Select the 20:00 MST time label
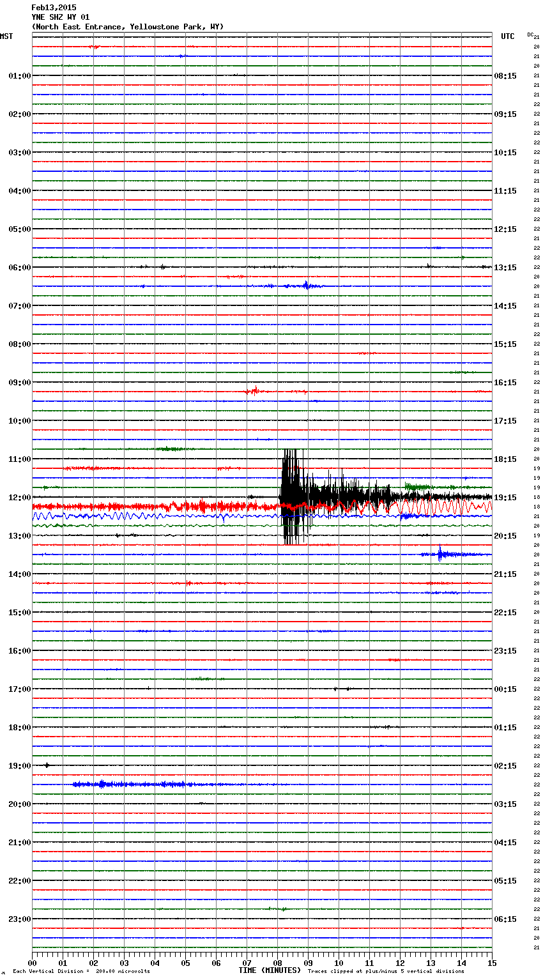This screenshot has width=543, height=980. [19, 804]
